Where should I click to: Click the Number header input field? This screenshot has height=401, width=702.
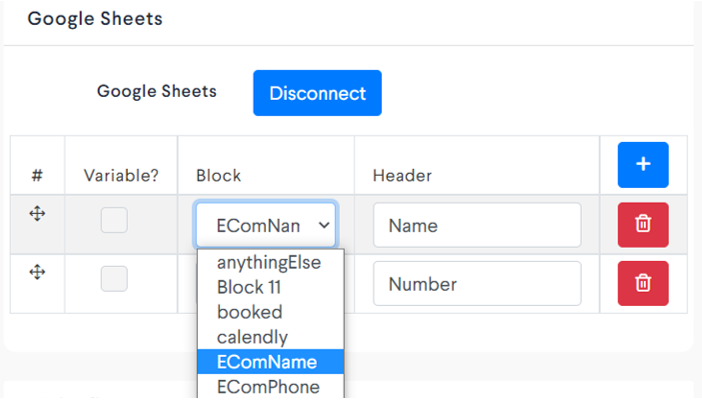(x=477, y=284)
